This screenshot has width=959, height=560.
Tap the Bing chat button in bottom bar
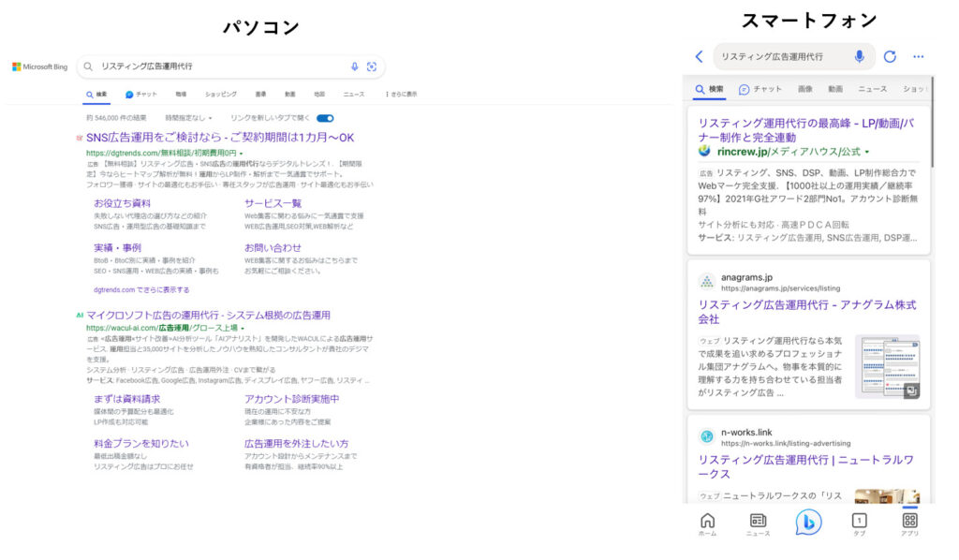808,523
